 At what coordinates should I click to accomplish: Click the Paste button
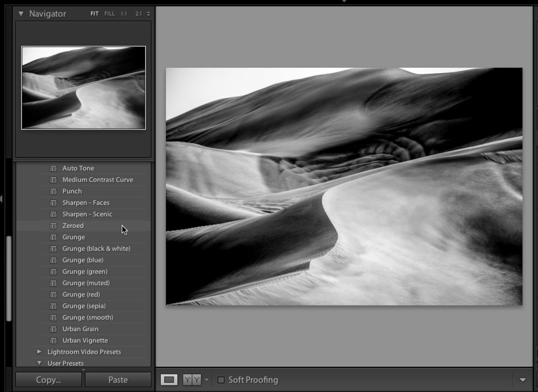click(118, 379)
